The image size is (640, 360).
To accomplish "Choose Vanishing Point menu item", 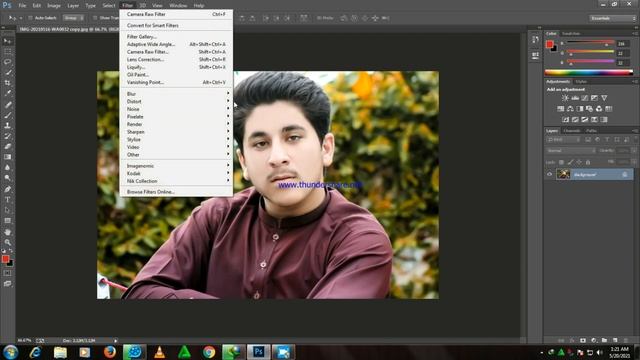I will pyautogui.click(x=176, y=82).
